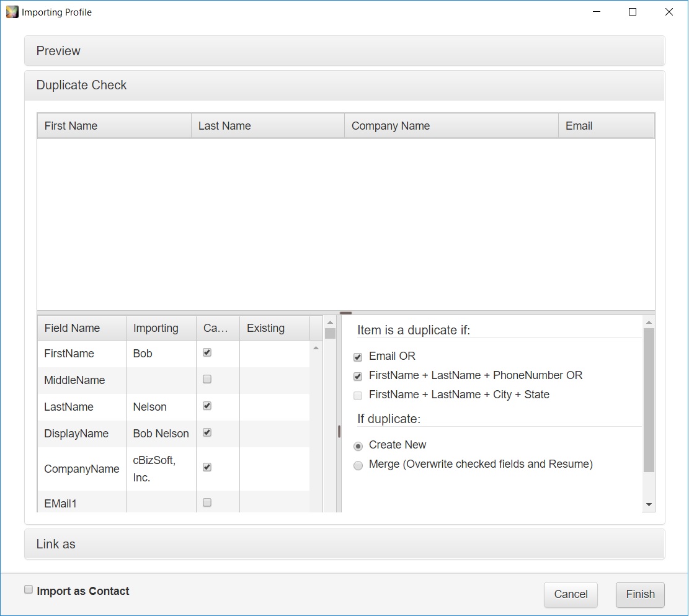Select the Create New radio option
The height and width of the screenshot is (616, 689).
358,446
